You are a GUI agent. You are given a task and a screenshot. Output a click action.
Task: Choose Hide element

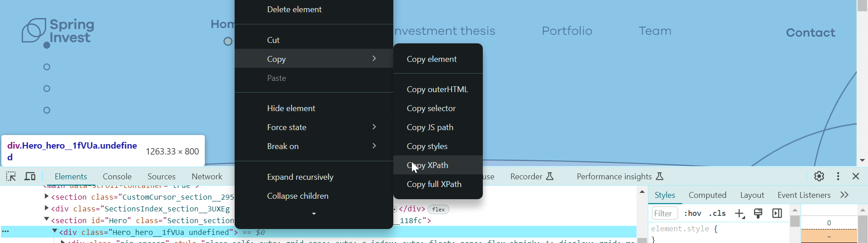pos(314,108)
